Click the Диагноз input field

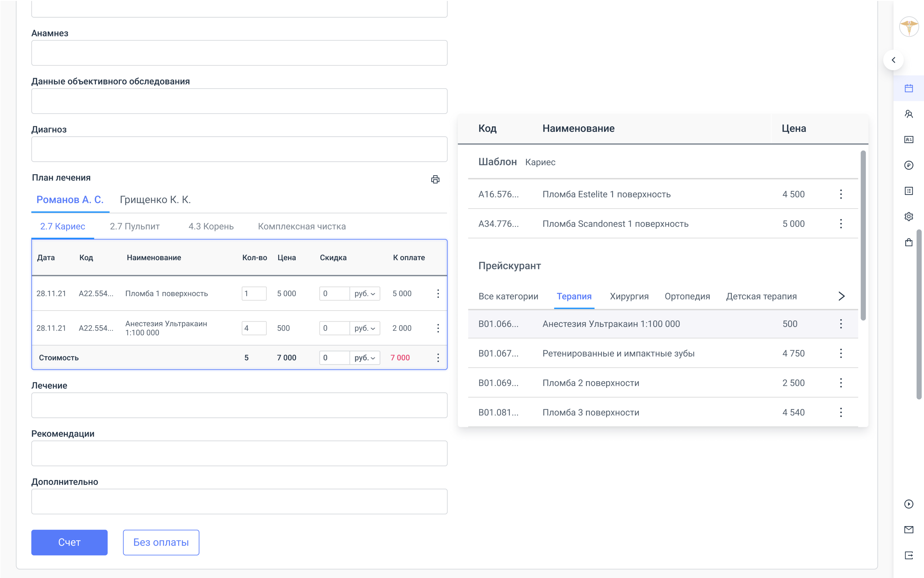click(x=239, y=149)
